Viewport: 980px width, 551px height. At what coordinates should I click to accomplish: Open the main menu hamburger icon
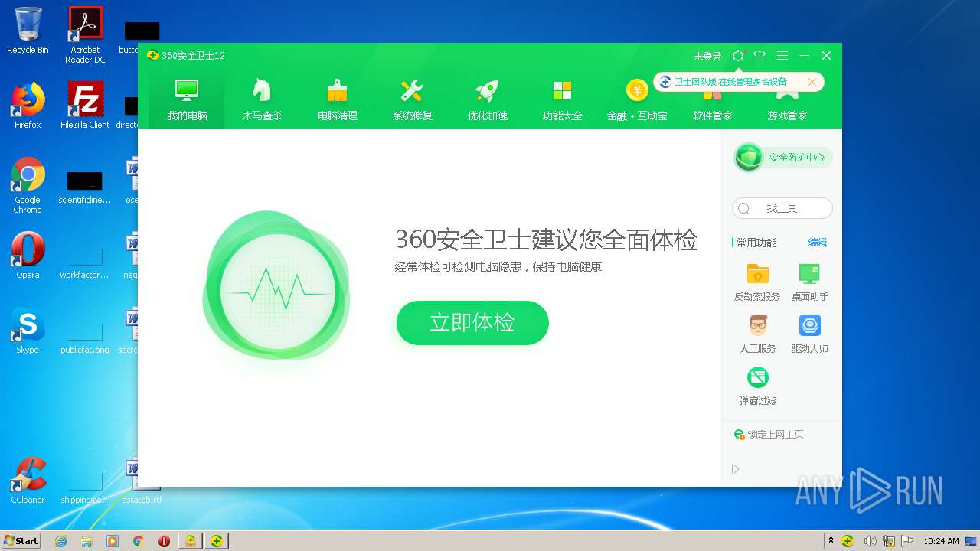point(782,56)
